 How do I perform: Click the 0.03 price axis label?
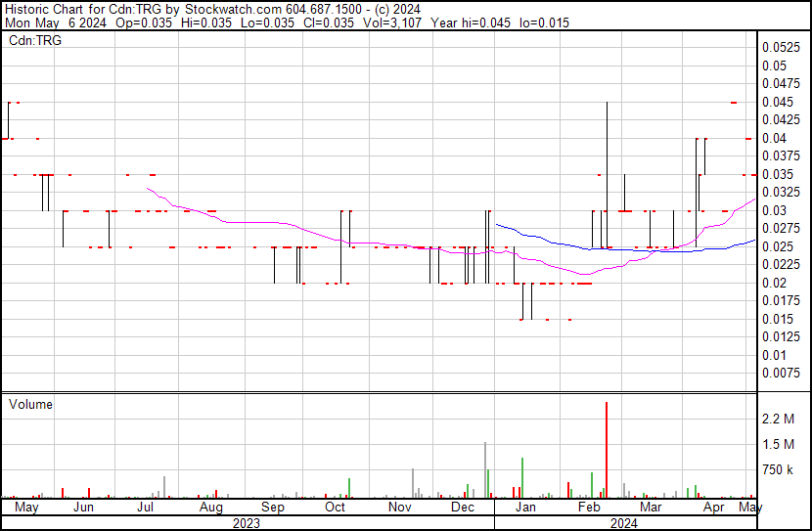[774, 210]
